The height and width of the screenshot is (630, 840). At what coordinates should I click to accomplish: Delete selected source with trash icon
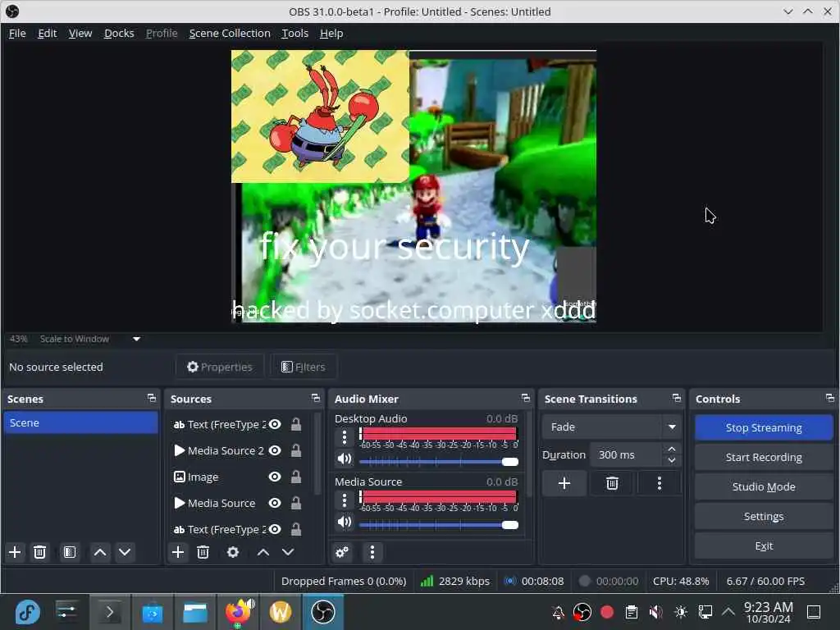coord(203,552)
